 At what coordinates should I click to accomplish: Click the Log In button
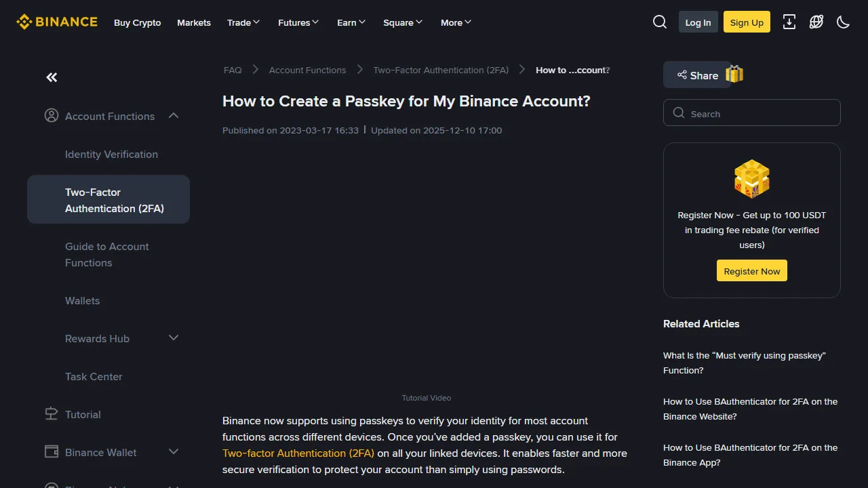[x=698, y=22]
